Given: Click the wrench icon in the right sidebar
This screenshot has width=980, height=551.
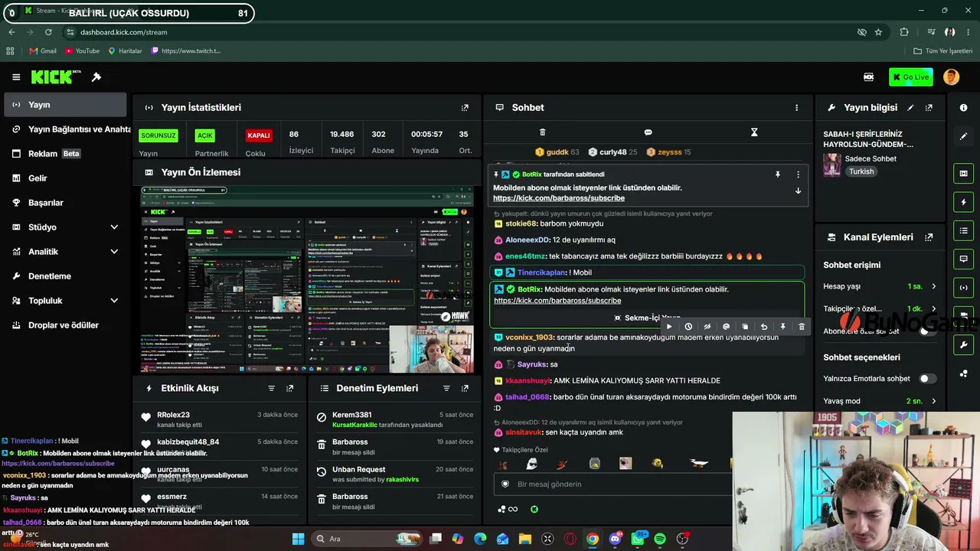Looking at the screenshot, I should [964, 345].
